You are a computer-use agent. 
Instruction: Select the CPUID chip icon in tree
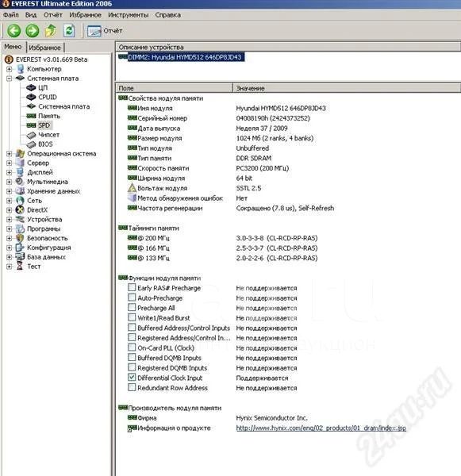(31, 97)
